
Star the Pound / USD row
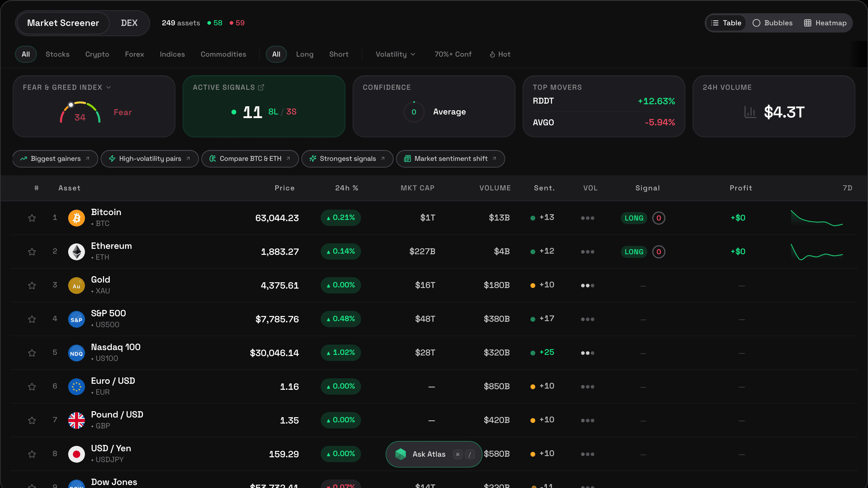[32, 420]
